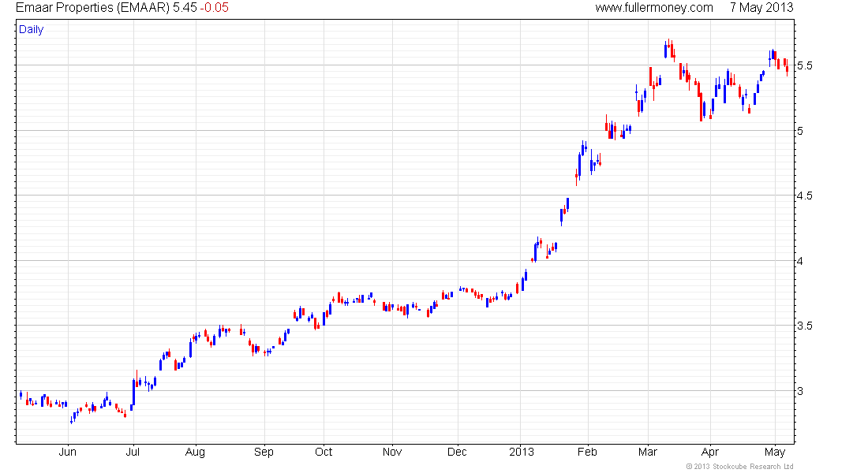This screenshot has height=473, width=868.
Task: Click the Aug label on time axis
Action: [x=195, y=452]
